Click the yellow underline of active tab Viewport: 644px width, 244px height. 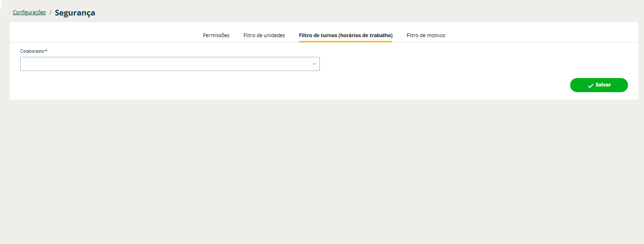(345, 41)
